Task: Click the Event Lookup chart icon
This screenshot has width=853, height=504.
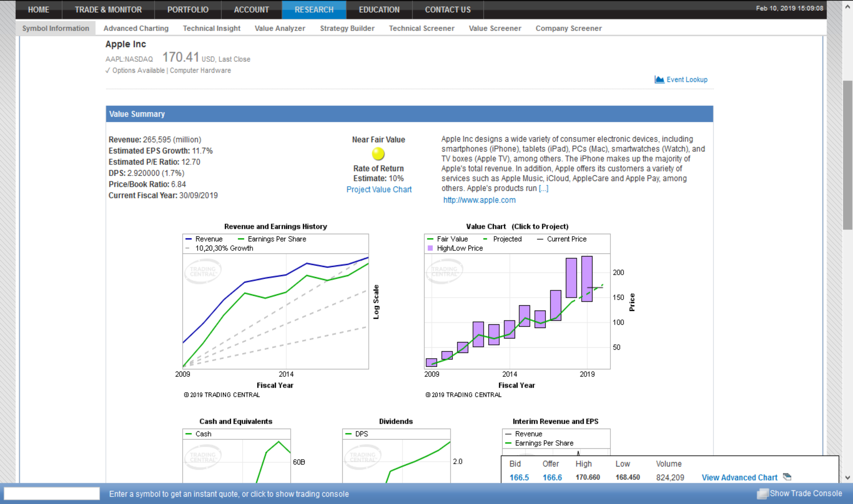Action: tap(659, 80)
